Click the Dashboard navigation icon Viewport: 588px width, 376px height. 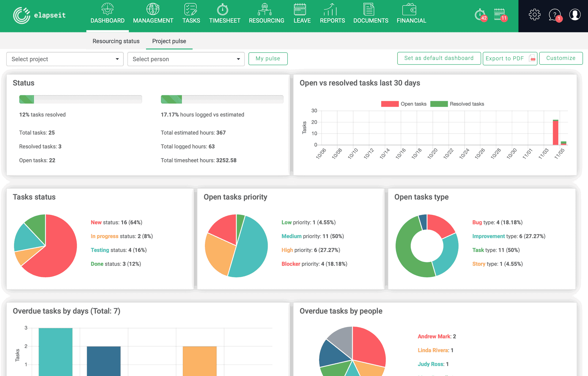(107, 9)
